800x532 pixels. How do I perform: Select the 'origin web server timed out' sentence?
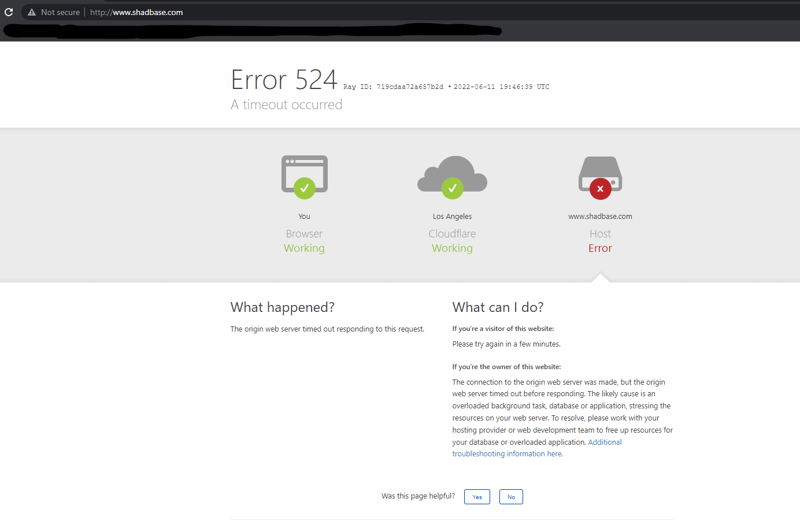pos(327,329)
